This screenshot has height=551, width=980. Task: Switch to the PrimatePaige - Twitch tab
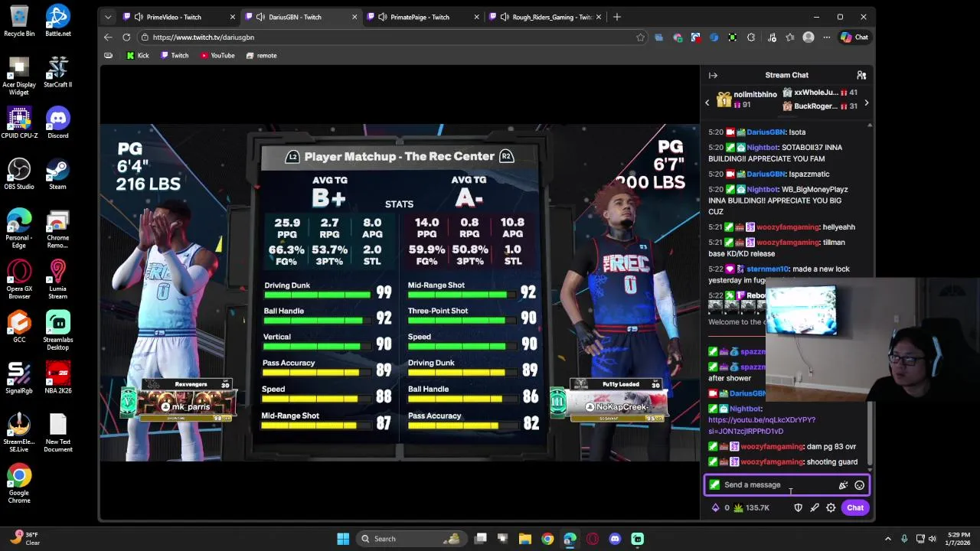click(421, 17)
